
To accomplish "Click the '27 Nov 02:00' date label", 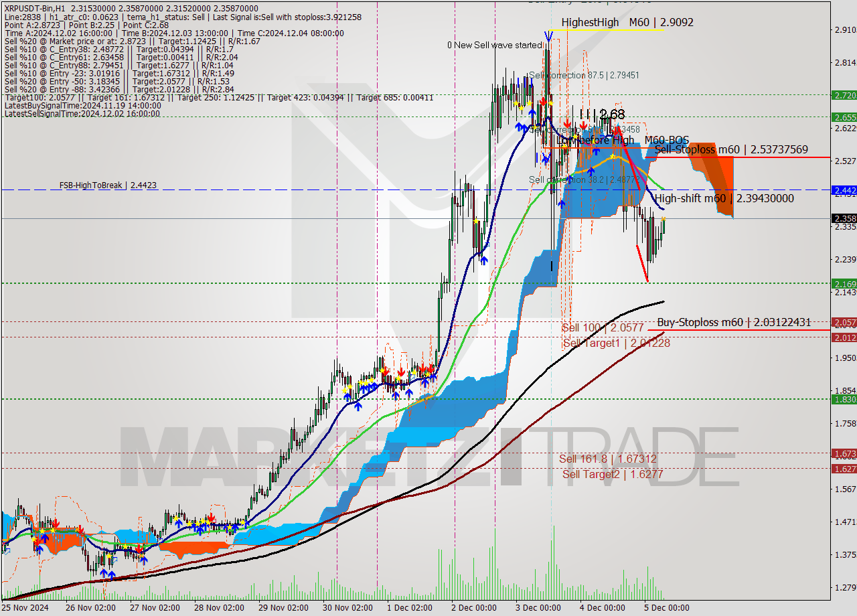I will click(x=155, y=608).
